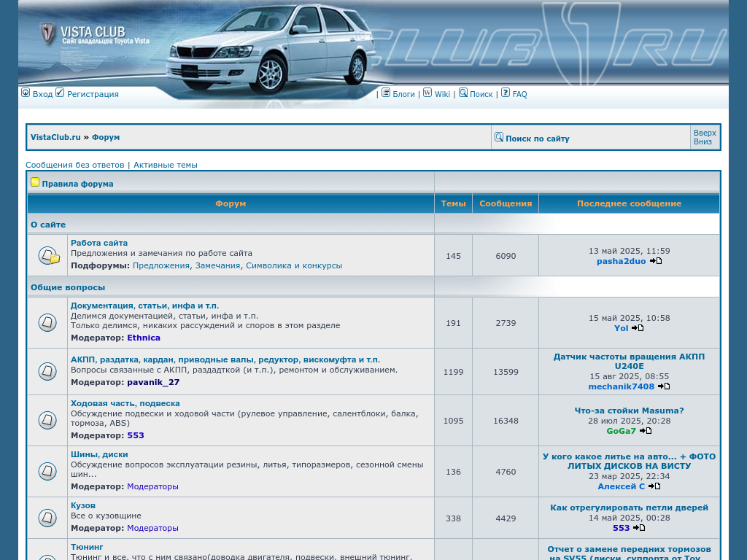Open the Шины, диски forum
The image size is (747, 560).
coord(99,454)
